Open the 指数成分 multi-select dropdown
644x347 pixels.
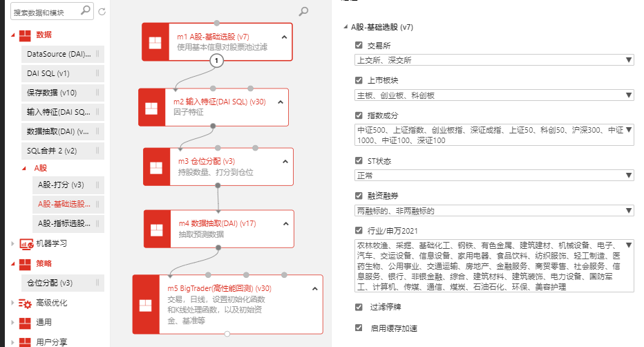click(494, 135)
